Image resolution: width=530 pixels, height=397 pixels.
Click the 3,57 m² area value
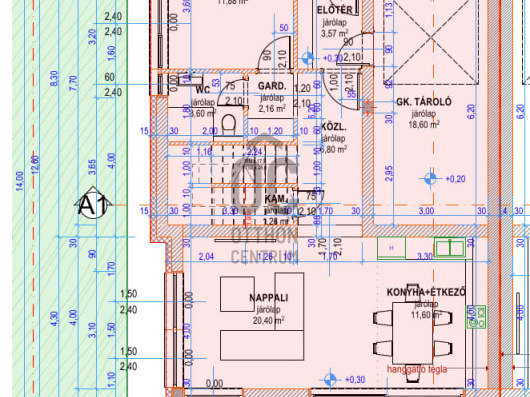tap(336, 33)
